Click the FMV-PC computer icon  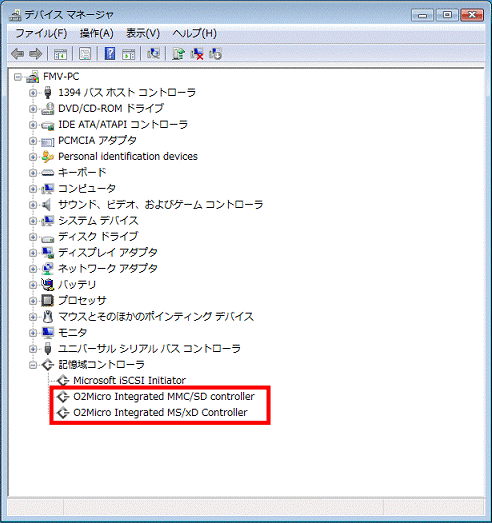coord(33,77)
